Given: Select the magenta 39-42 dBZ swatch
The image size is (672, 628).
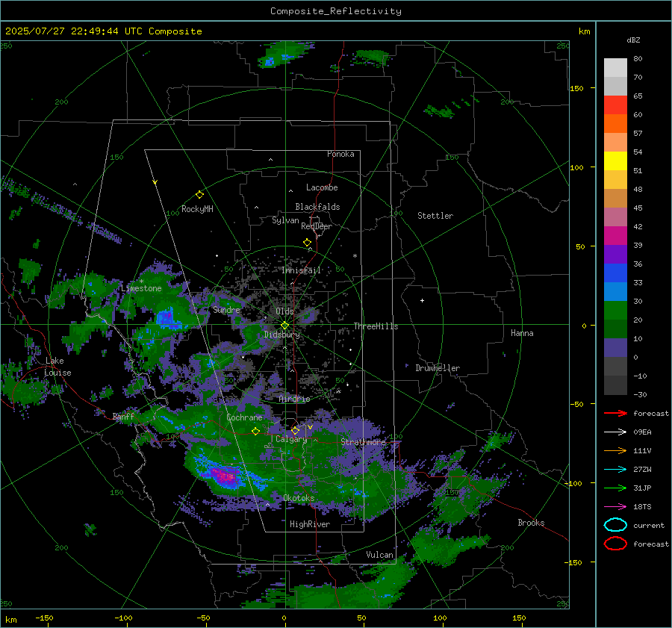Looking at the screenshot, I should pos(615,236).
